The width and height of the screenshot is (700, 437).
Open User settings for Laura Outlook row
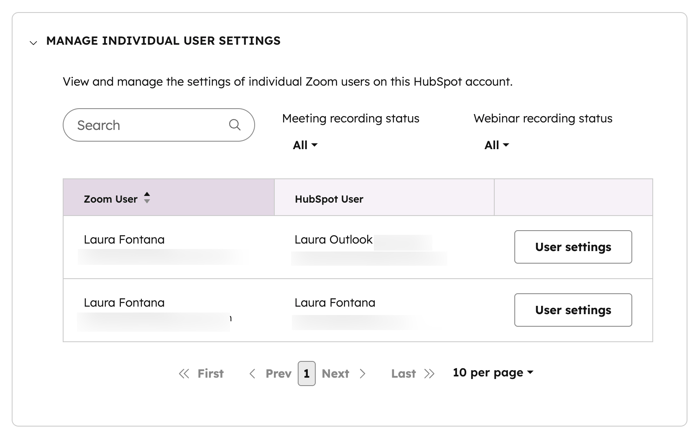[573, 247]
